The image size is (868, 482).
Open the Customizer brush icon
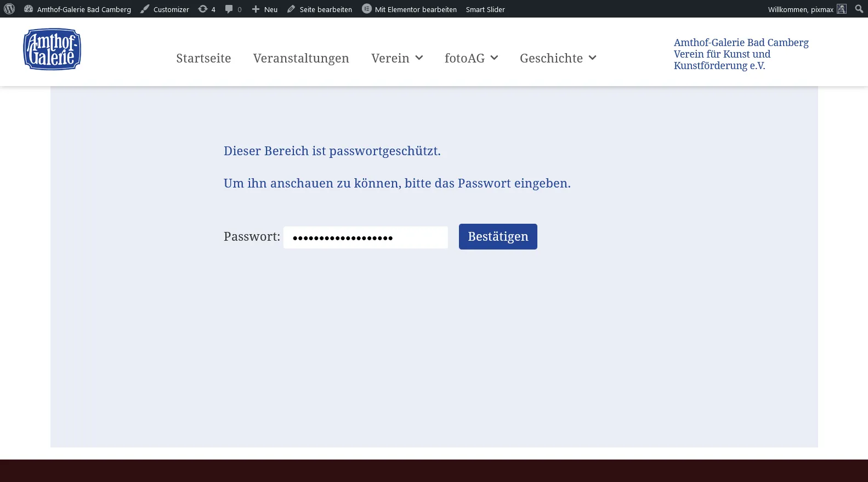pos(145,9)
